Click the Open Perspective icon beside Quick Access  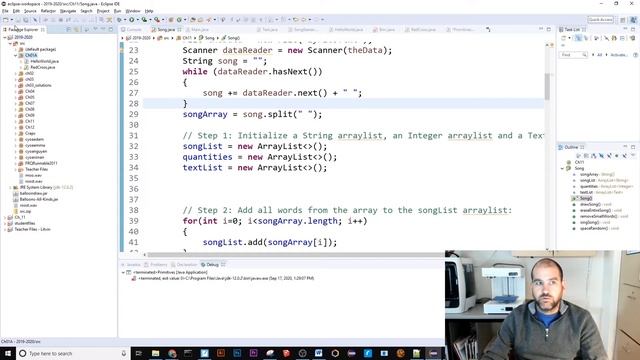pyautogui.click(x=623, y=20)
